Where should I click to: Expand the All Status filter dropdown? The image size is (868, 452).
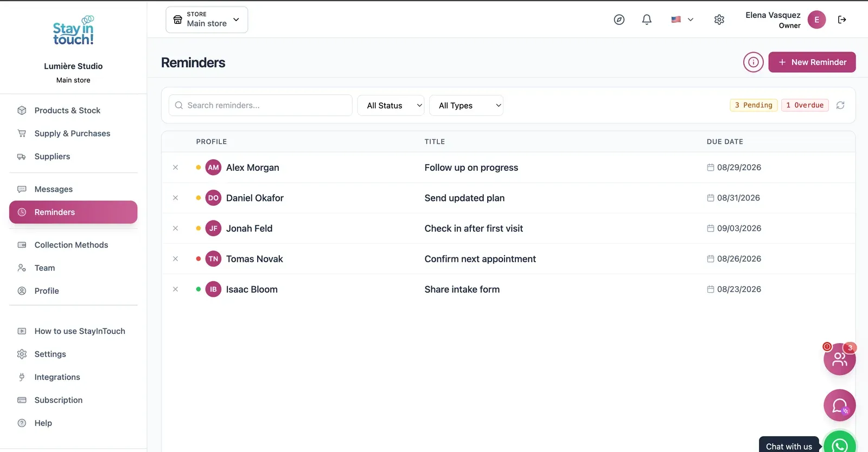pyautogui.click(x=391, y=106)
